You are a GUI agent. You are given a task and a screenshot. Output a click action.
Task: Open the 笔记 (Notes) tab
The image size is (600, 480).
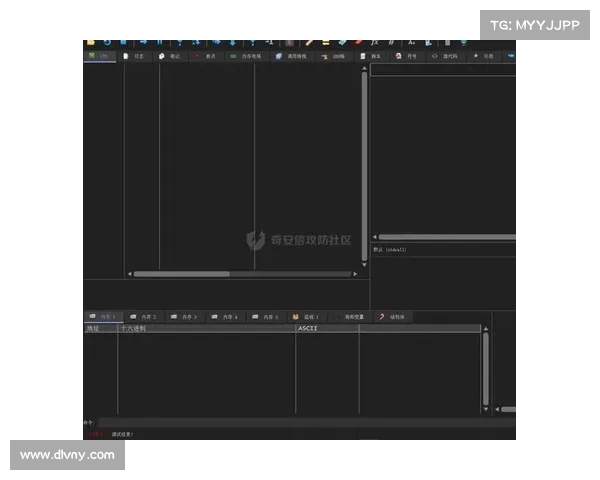point(170,56)
